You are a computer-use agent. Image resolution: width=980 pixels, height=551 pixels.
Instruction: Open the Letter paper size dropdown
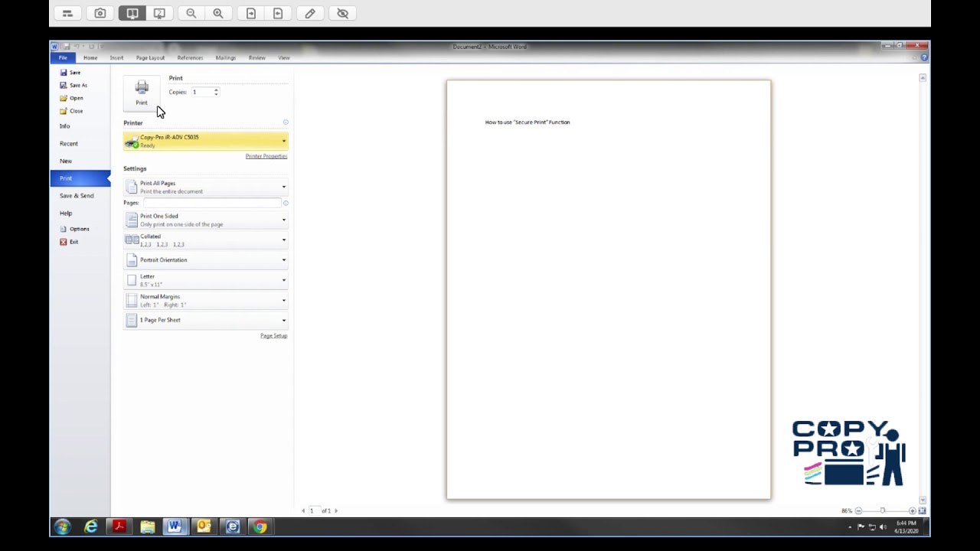pos(206,280)
